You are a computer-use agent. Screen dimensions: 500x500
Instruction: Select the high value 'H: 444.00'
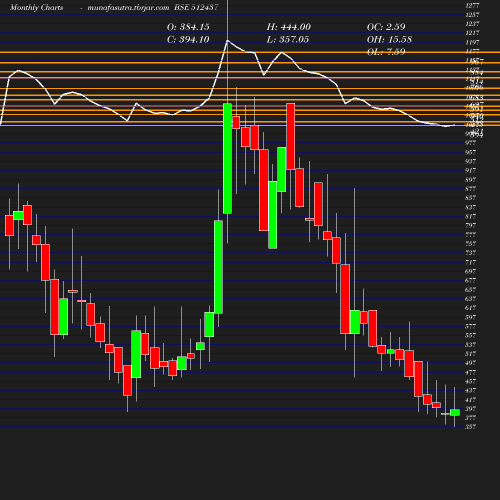tap(289, 27)
